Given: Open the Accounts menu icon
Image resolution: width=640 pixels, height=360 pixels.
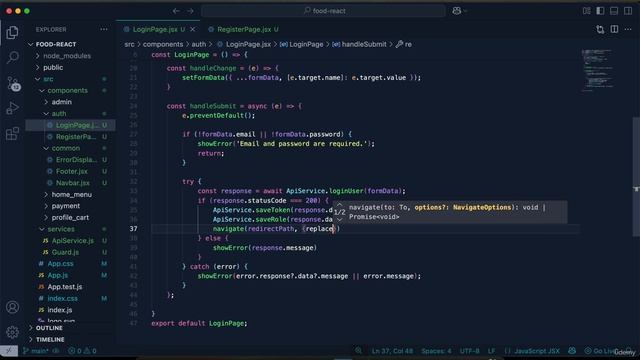Looking at the screenshot, I should click(x=12, y=307).
